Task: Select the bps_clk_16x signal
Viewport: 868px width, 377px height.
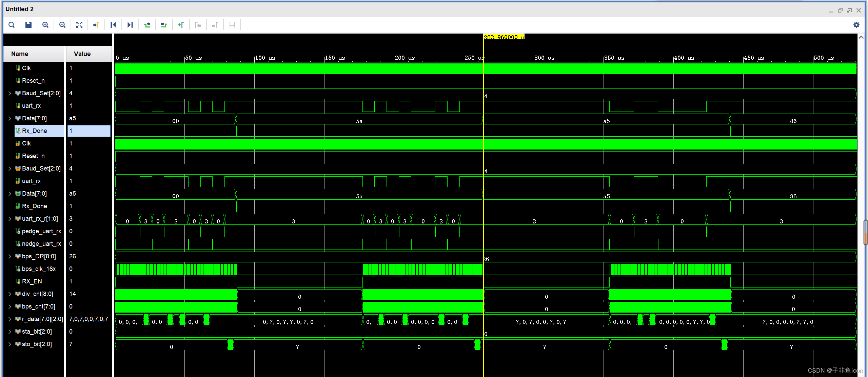Action: [x=39, y=269]
